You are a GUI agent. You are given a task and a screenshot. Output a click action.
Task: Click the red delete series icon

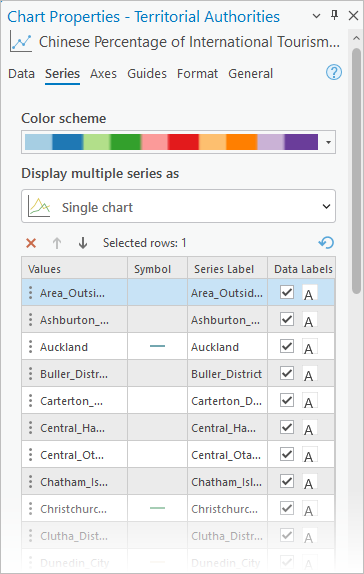[31, 243]
